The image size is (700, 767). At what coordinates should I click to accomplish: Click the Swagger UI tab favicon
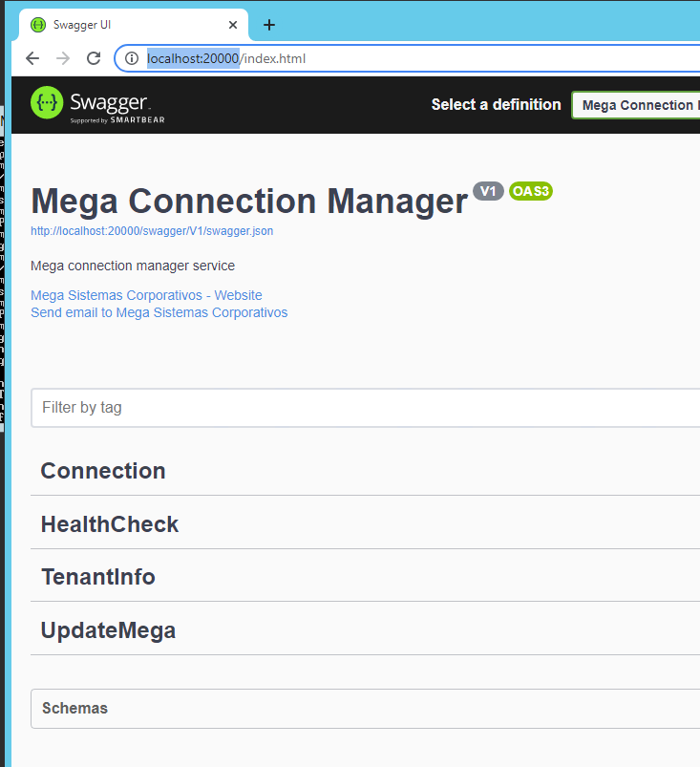[39, 25]
